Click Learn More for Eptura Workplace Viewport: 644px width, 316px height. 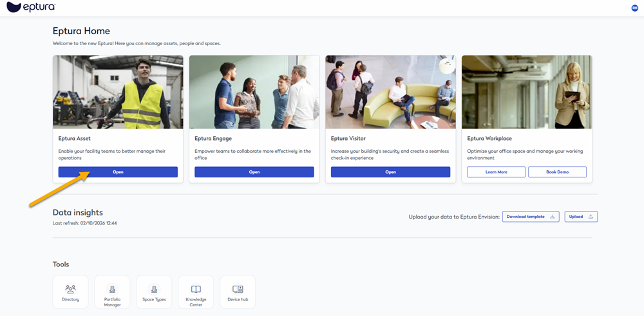coord(497,172)
